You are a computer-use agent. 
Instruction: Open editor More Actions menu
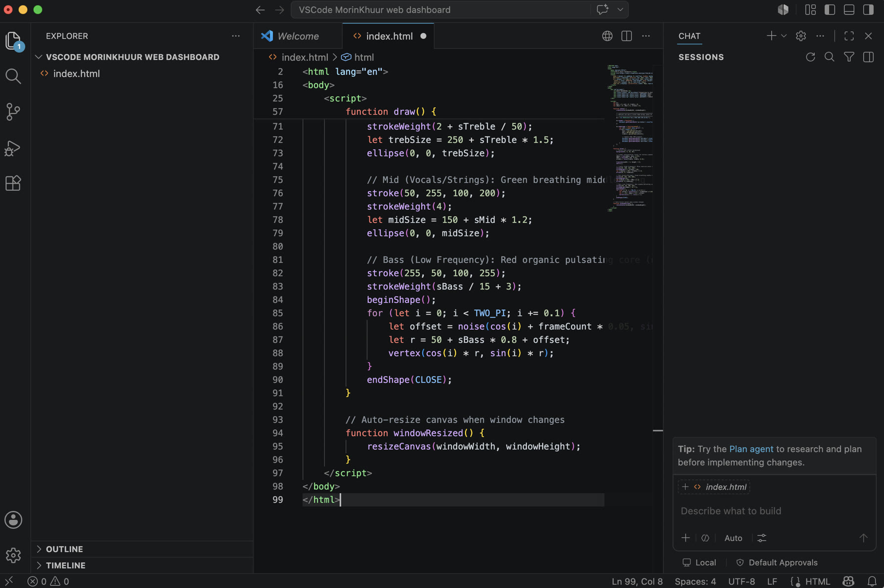[646, 36]
